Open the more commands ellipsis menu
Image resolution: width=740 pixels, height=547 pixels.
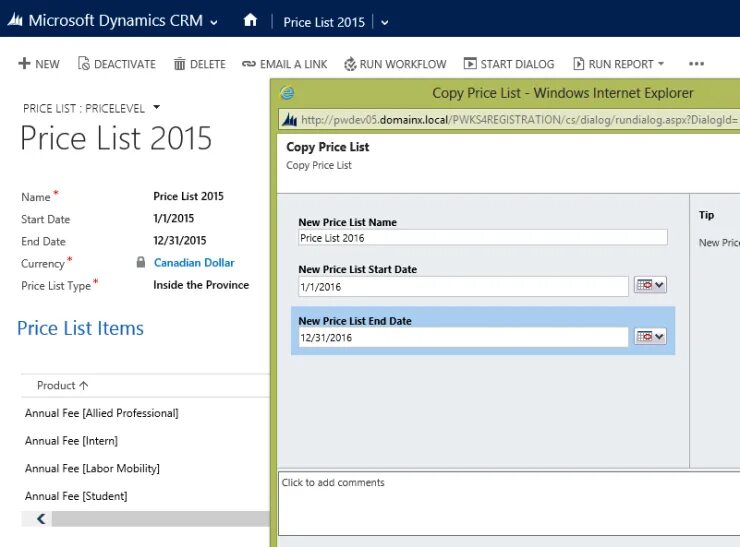click(697, 64)
